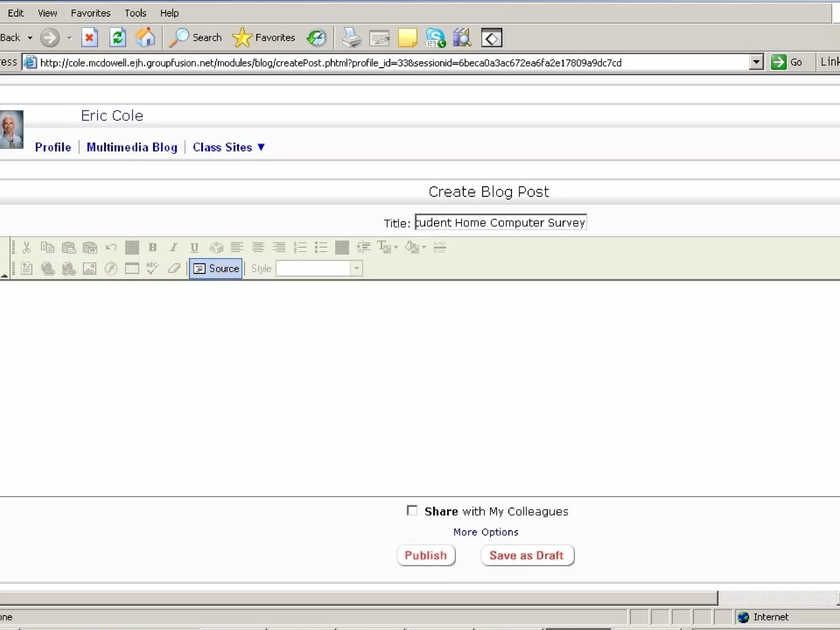Open the Style dropdown list
This screenshot has height=630, width=840.
pos(356,269)
